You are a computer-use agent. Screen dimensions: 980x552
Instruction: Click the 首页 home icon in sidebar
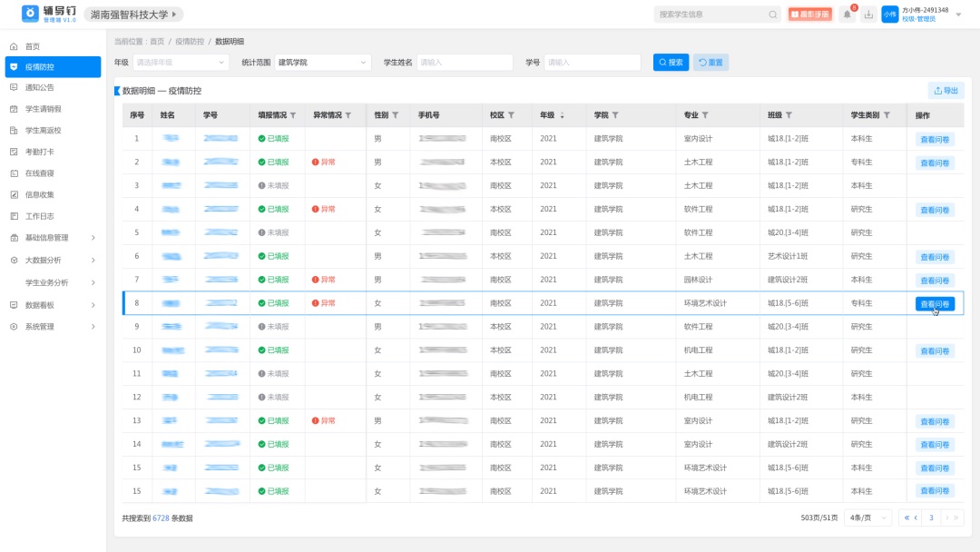click(14, 46)
